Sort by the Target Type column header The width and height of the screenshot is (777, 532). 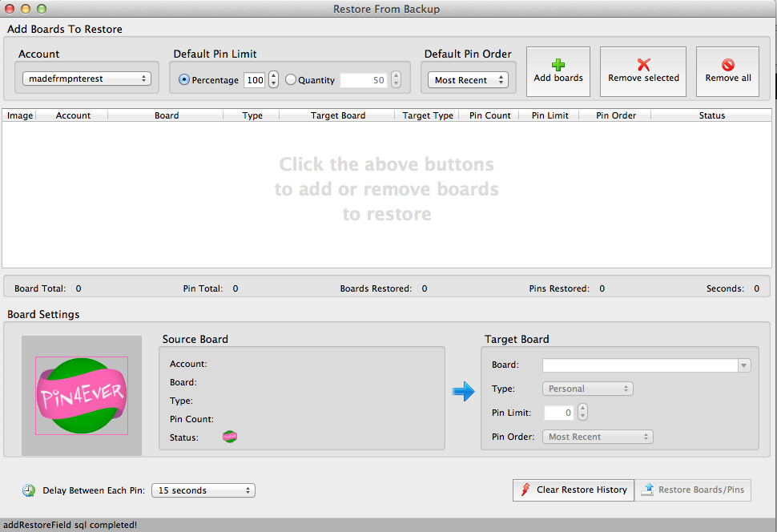428,115
